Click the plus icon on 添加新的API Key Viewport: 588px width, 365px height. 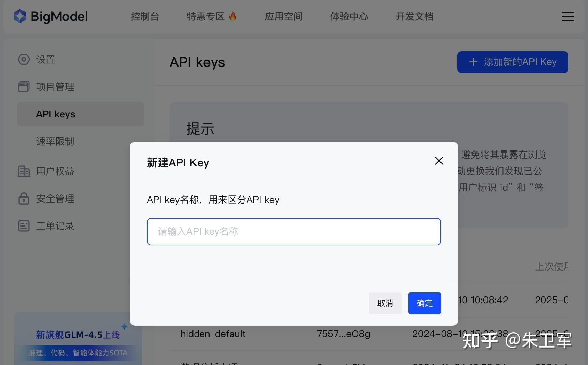coord(474,62)
